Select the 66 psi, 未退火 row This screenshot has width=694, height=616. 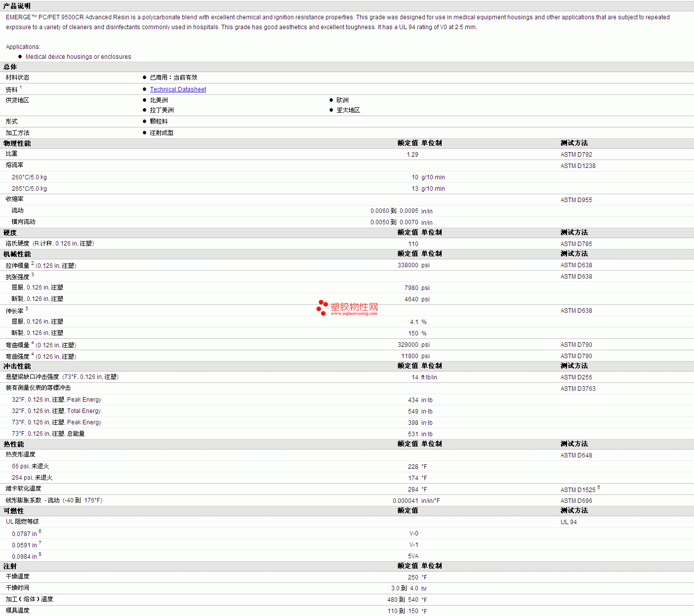point(347,466)
